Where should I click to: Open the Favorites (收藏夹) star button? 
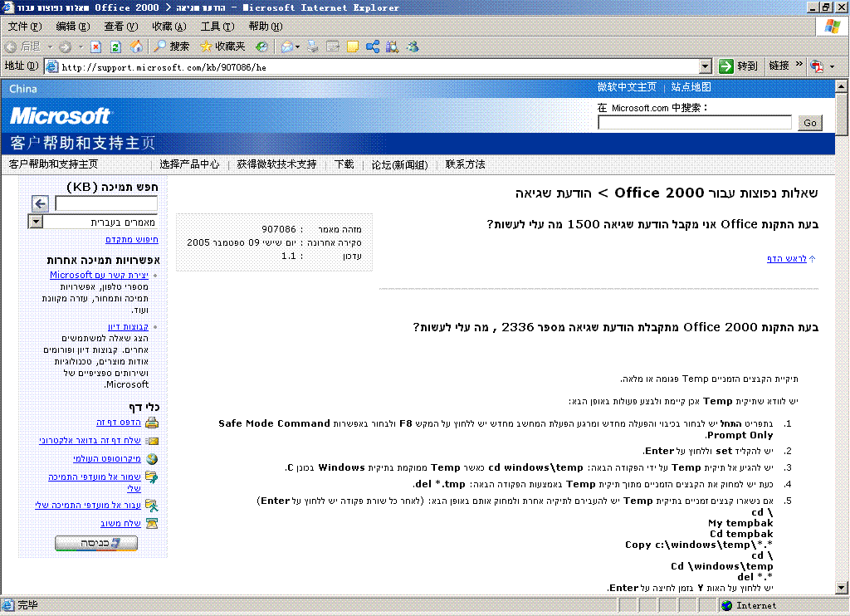click(x=222, y=46)
